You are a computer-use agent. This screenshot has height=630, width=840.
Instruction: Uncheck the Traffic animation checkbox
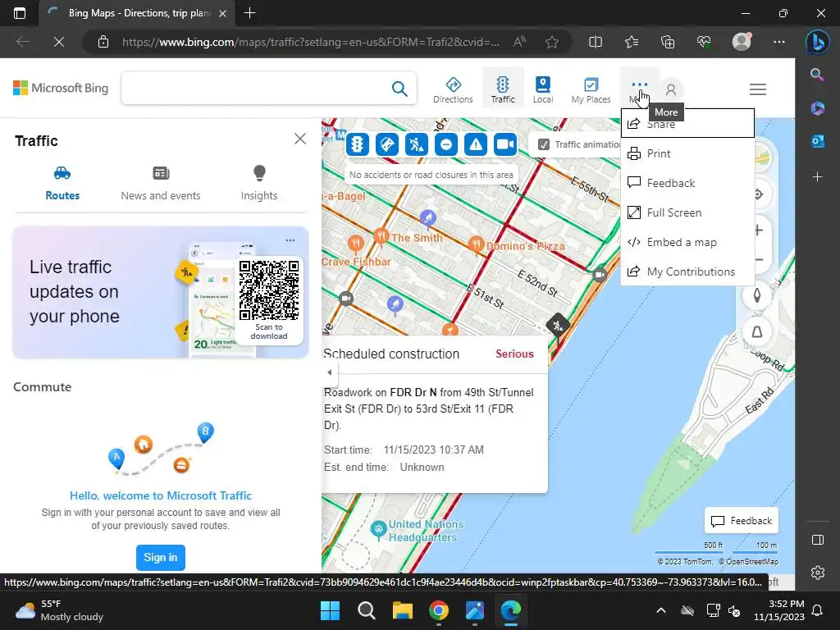click(543, 144)
